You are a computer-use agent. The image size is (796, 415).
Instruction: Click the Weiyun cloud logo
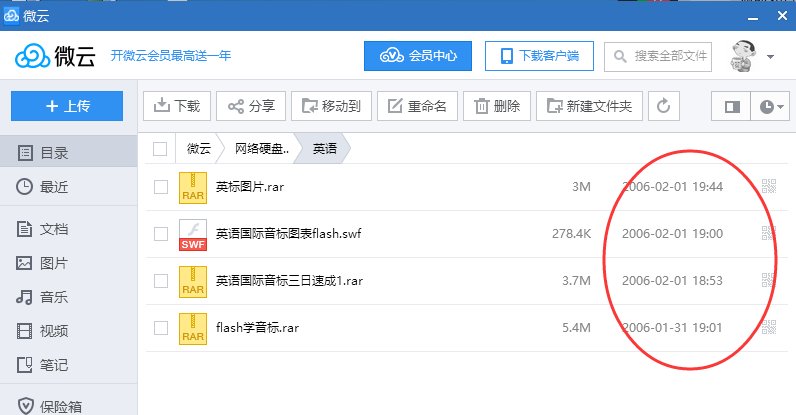pyautogui.click(x=55, y=55)
